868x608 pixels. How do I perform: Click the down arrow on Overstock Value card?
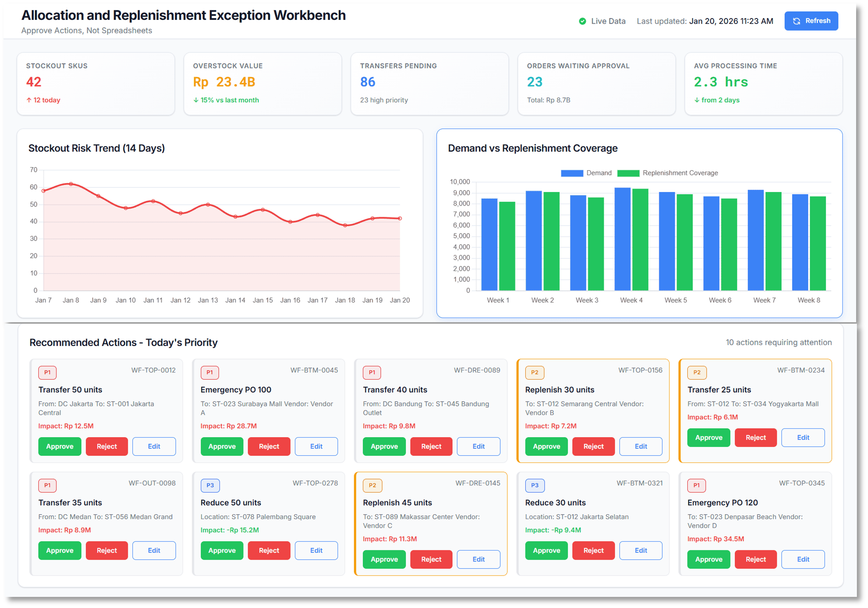click(x=196, y=100)
